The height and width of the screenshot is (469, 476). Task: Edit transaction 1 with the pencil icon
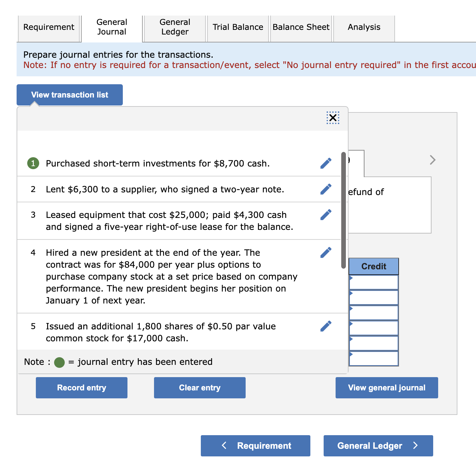point(326,163)
